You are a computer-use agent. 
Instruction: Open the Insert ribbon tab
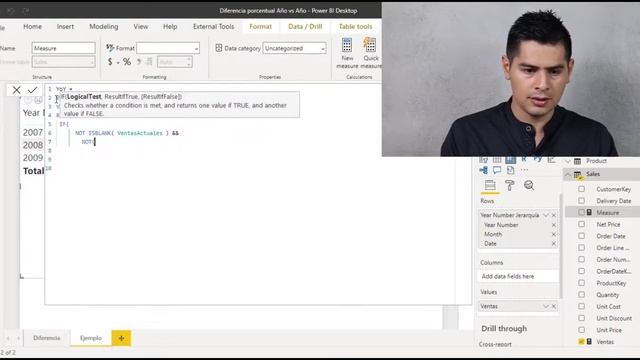(65, 27)
